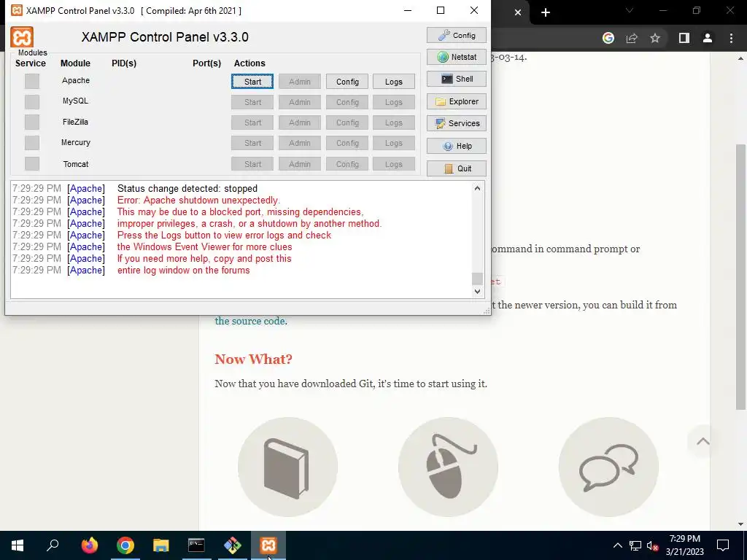Open XAMPP Help
This screenshot has width=747, height=560.
tap(457, 146)
